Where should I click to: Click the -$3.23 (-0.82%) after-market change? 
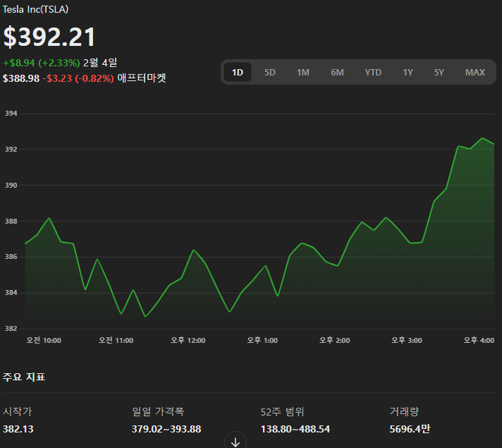78,78
